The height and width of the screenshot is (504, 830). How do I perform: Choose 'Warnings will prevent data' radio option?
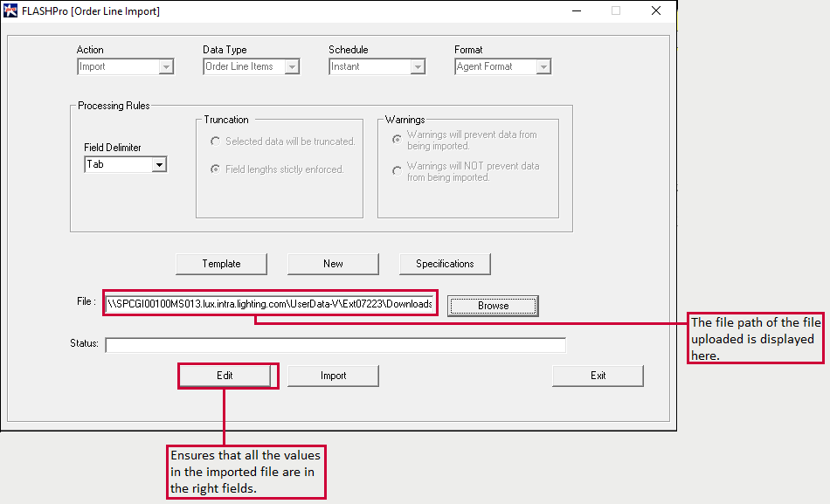click(x=397, y=140)
